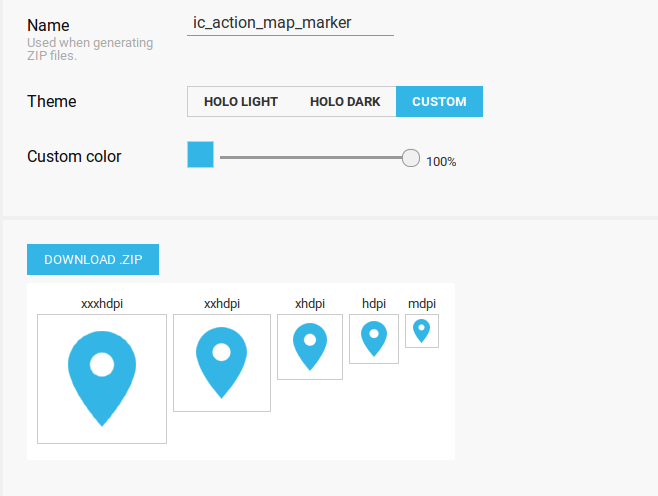Click the xxxhdpi density label
Viewport: 658px width, 496px height.
(102, 303)
